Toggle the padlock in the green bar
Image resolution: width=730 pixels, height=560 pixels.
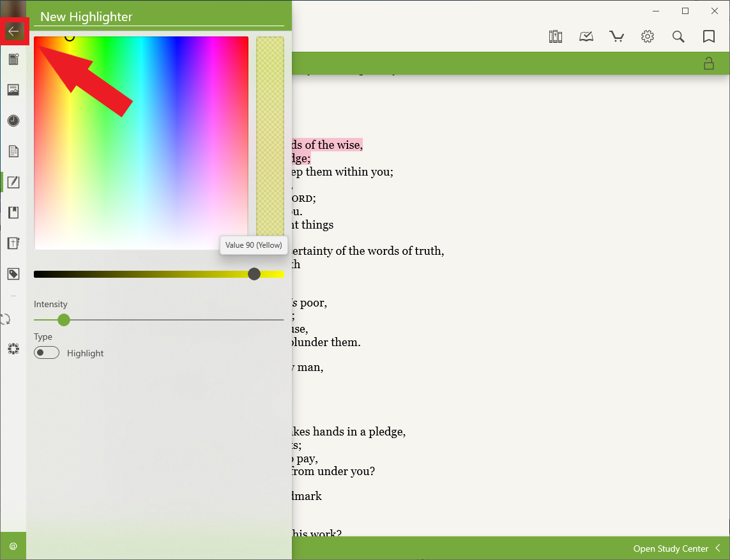point(708,63)
